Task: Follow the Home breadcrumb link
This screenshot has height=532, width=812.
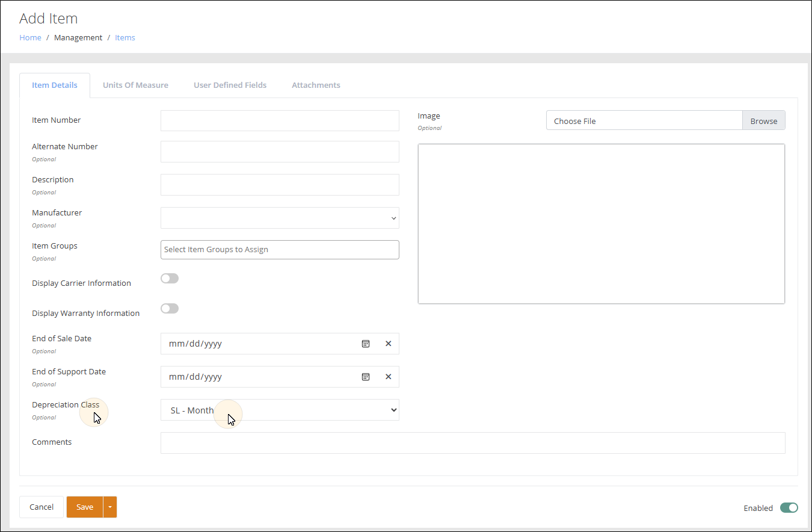Action: (x=30, y=37)
